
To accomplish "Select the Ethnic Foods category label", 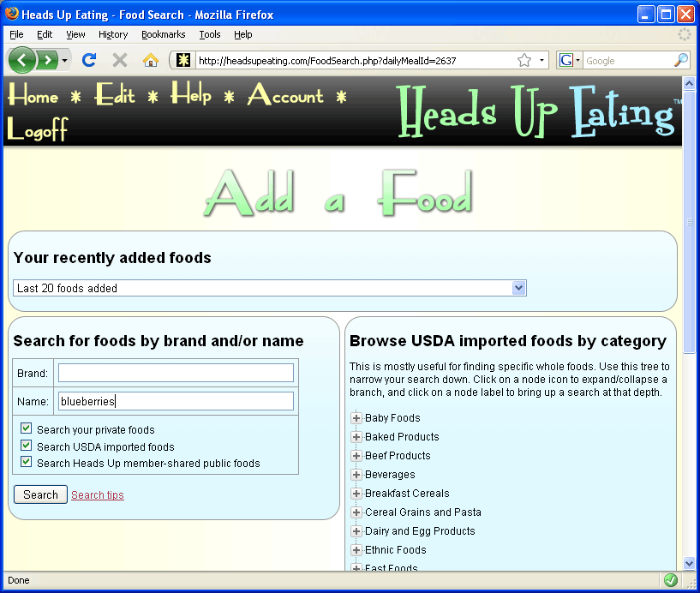I will pyautogui.click(x=396, y=549).
